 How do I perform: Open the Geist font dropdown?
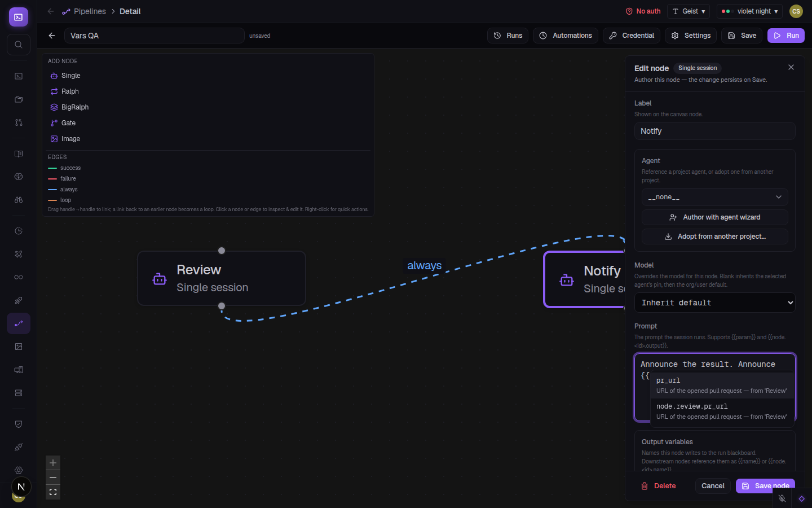[689, 11]
